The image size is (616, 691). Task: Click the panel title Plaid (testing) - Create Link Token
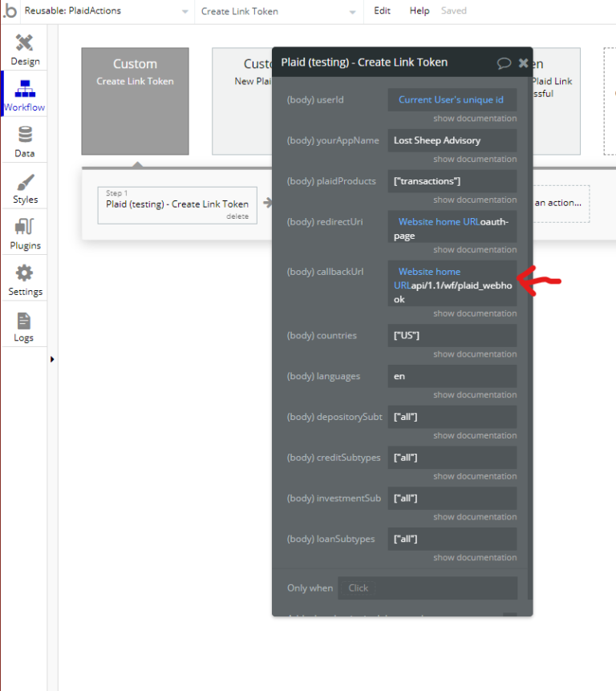[364, 63]
